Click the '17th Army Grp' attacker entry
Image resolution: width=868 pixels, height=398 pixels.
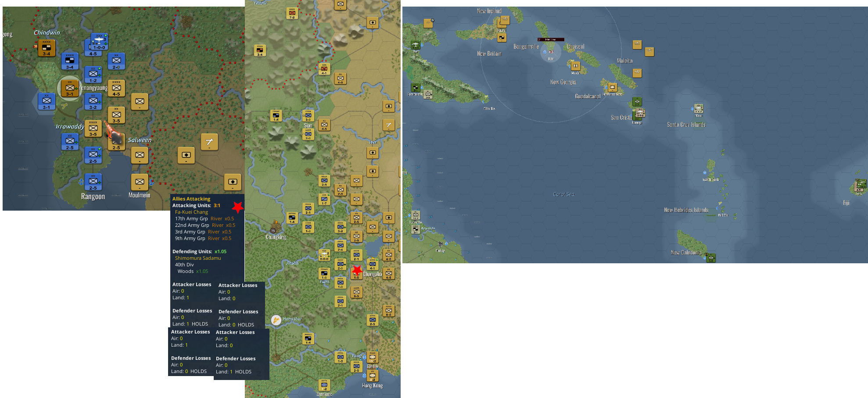(x=191, y=219)
